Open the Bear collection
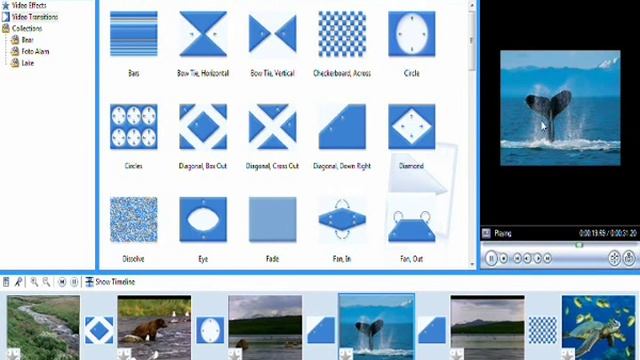This screenshot has height=360, width=640. coord(22,40)
